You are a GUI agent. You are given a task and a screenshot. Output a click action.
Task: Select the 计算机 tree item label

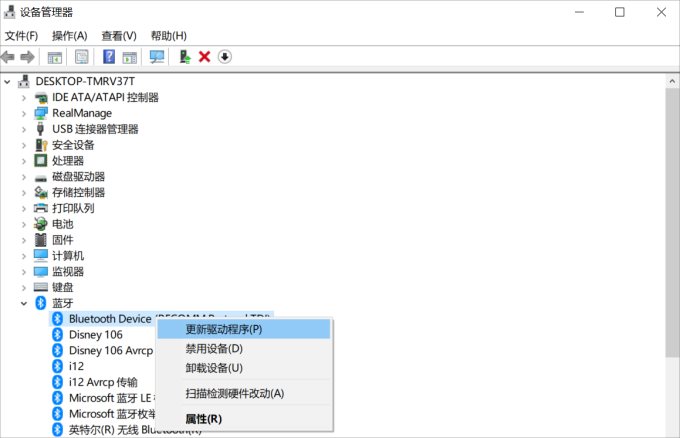click(68, 256)
